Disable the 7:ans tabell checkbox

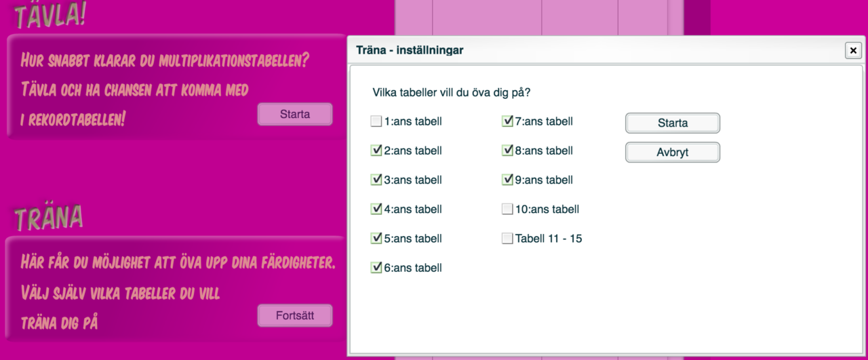pyautogui.click(x=507, y=122)
